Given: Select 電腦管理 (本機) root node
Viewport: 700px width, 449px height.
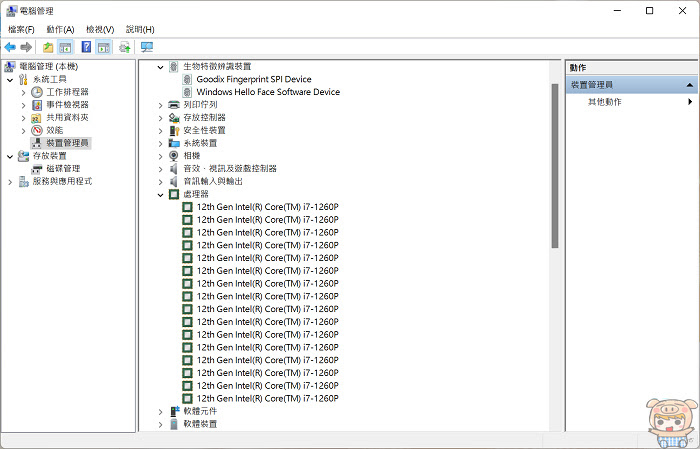Looking at the screenshot, I should pos(49,67).
